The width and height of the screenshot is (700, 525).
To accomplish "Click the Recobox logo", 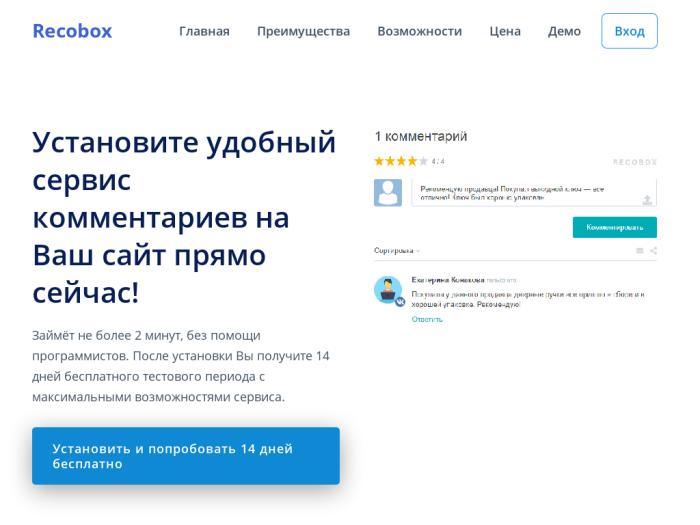I will [72, 31].
